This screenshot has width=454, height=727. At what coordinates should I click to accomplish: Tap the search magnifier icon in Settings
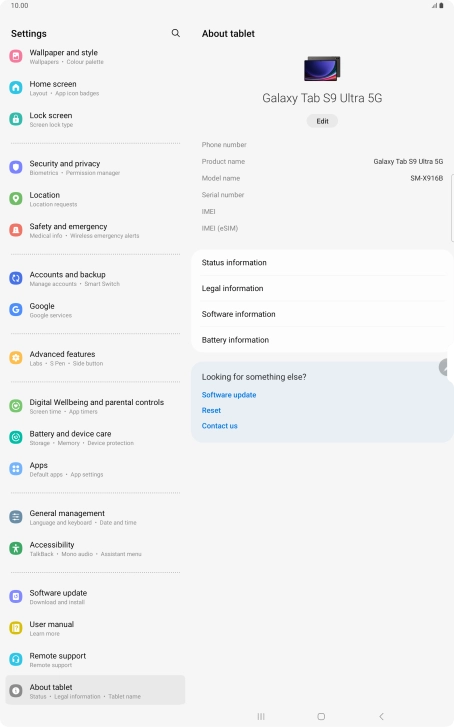coord(176,33)
